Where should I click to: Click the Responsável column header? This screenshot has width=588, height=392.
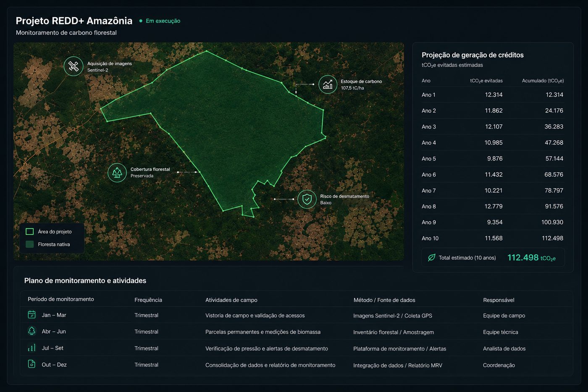pos(499,300)
